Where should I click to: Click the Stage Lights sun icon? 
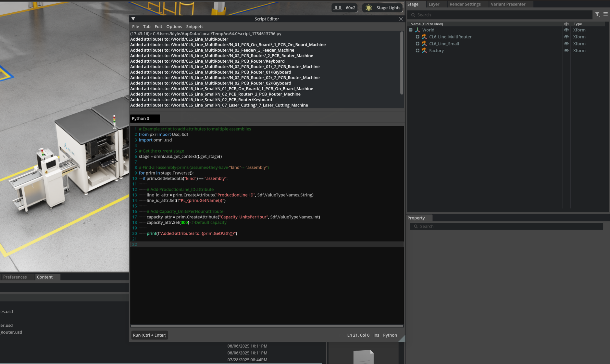(369, 8)
